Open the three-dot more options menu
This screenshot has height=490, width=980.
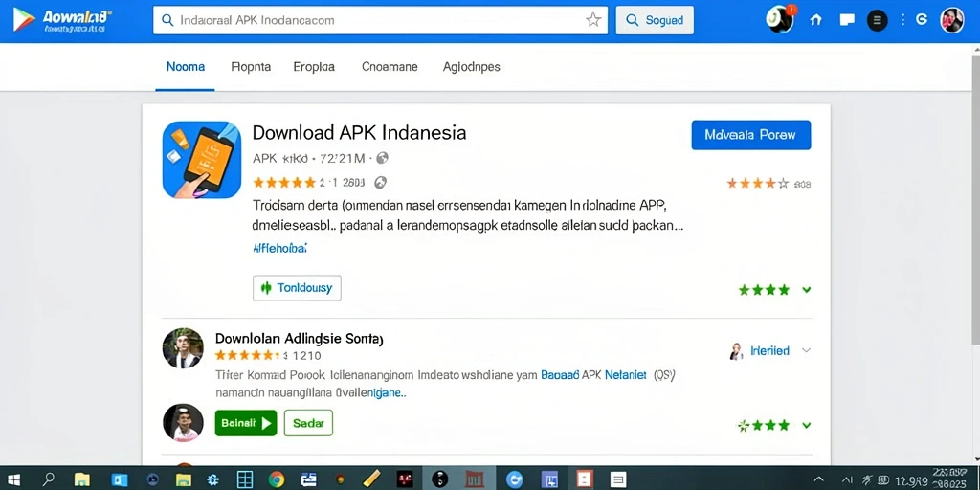pyautogui.click(x=902, y=20)
